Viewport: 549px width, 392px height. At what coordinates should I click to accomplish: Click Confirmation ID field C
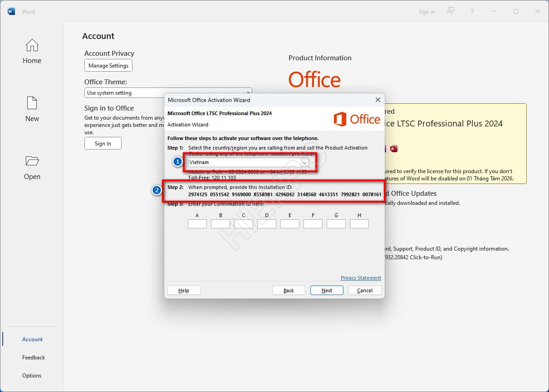coord(244,224)
